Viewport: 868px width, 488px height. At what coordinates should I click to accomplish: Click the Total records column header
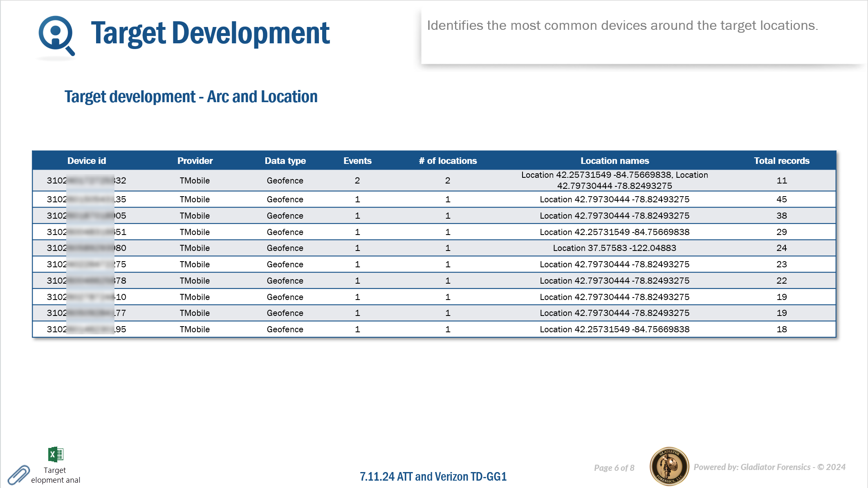pyautogui.click(x=781, y=161)
